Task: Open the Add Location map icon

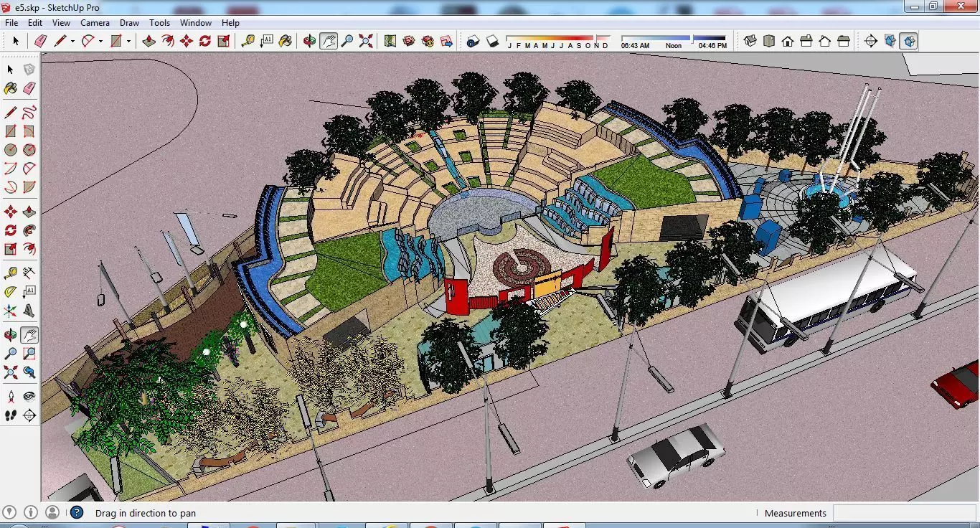Action: (390, 42)
